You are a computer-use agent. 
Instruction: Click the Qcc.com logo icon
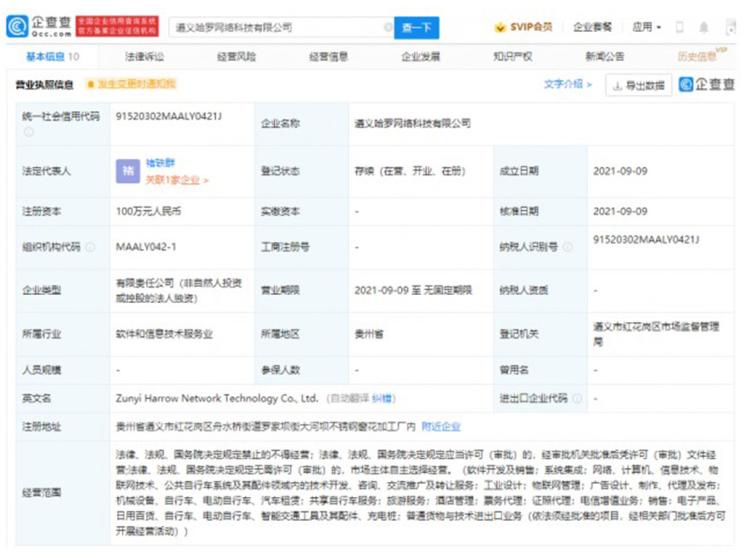pyautogui.click(x=17, y=27)
